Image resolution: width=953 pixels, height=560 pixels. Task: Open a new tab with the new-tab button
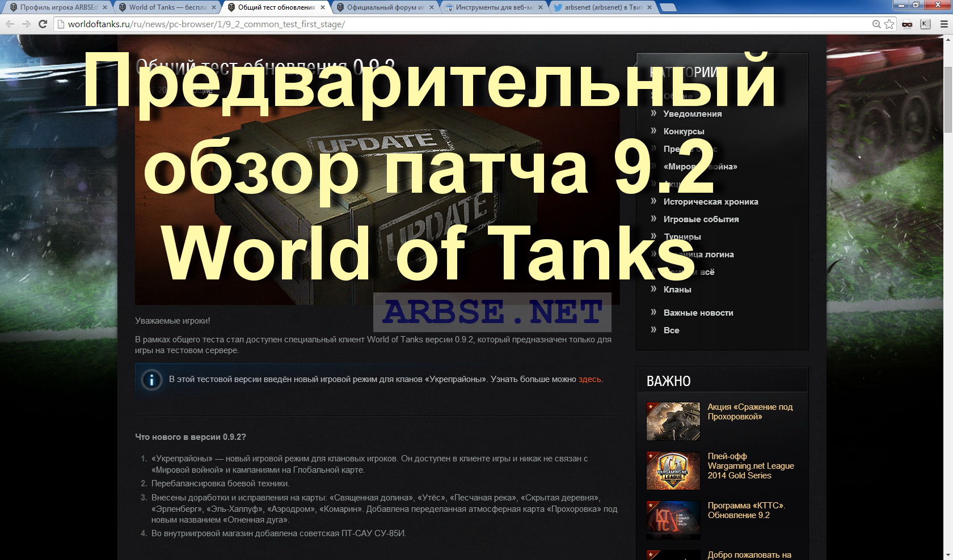[x=669, y=8]
